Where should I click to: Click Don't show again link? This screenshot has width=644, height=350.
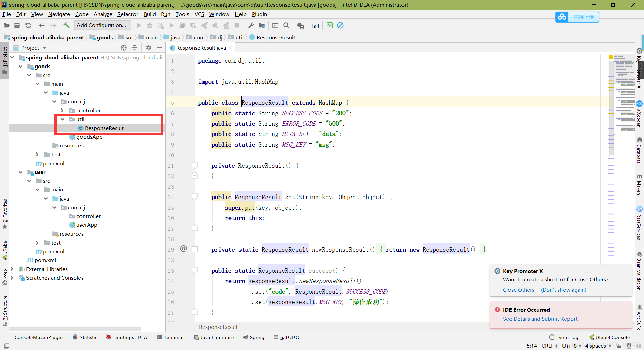coord(563,290)
